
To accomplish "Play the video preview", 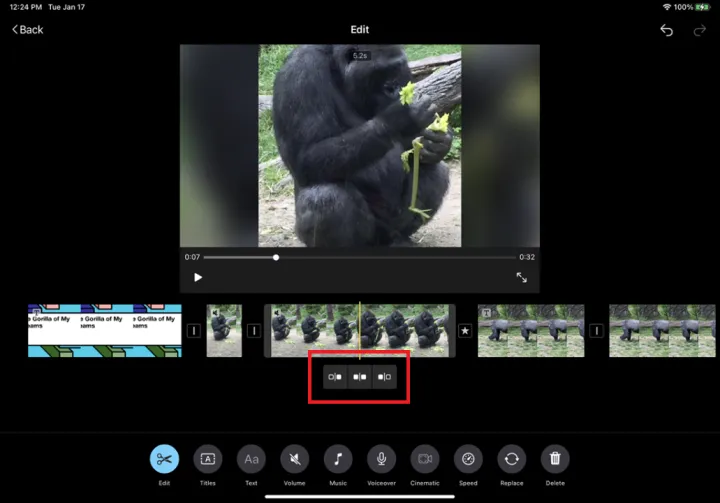I will (198, 277).
